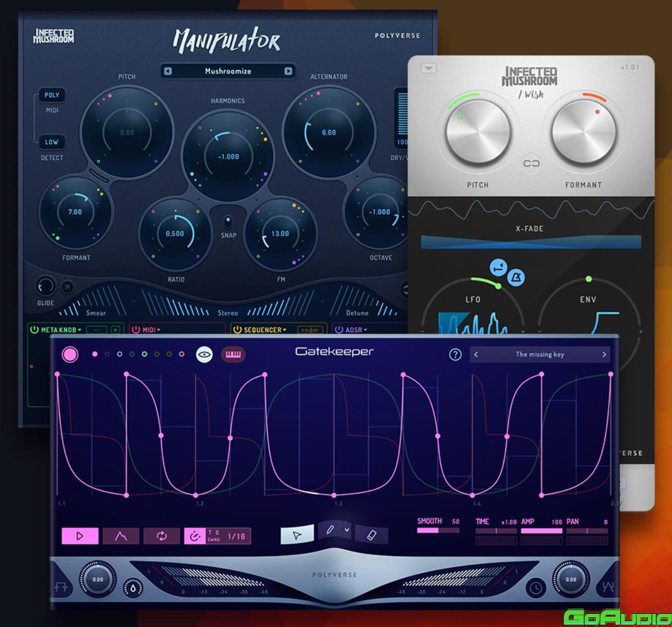
Task: Click the Smooth slider in Gatekeeper
Action: (x=438, y=531)
